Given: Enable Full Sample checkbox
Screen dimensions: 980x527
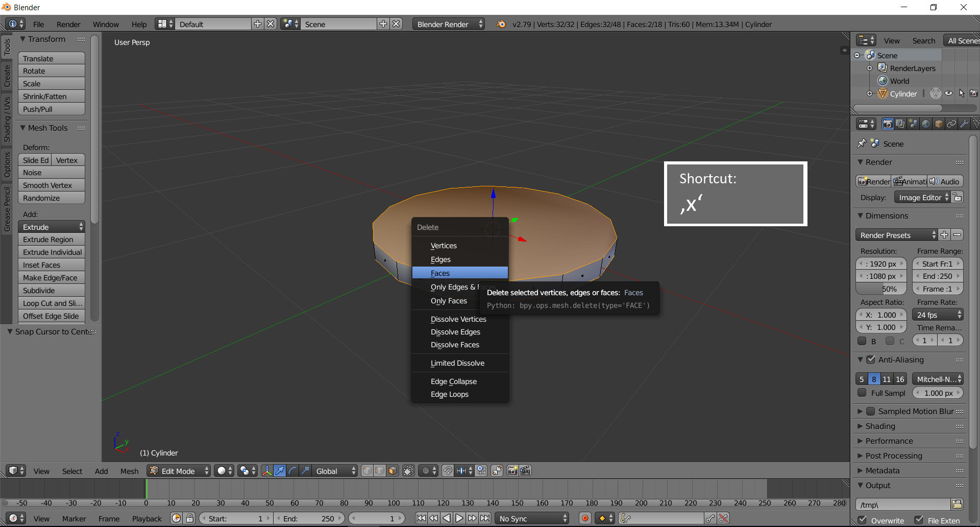Looking at the screenshot, I should [x=862, y=393].
